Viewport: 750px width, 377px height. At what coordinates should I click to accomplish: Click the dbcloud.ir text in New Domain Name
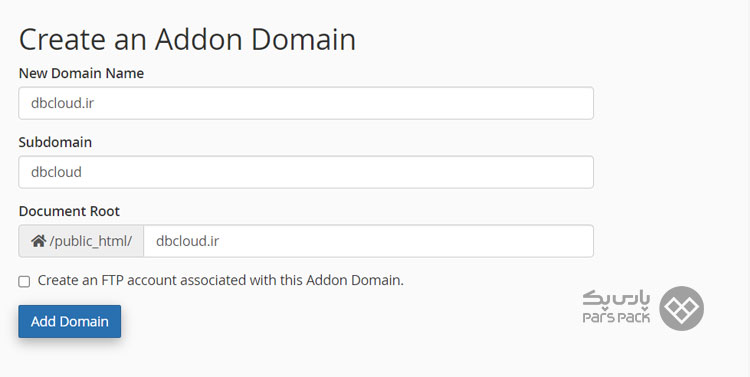(62, 103)
